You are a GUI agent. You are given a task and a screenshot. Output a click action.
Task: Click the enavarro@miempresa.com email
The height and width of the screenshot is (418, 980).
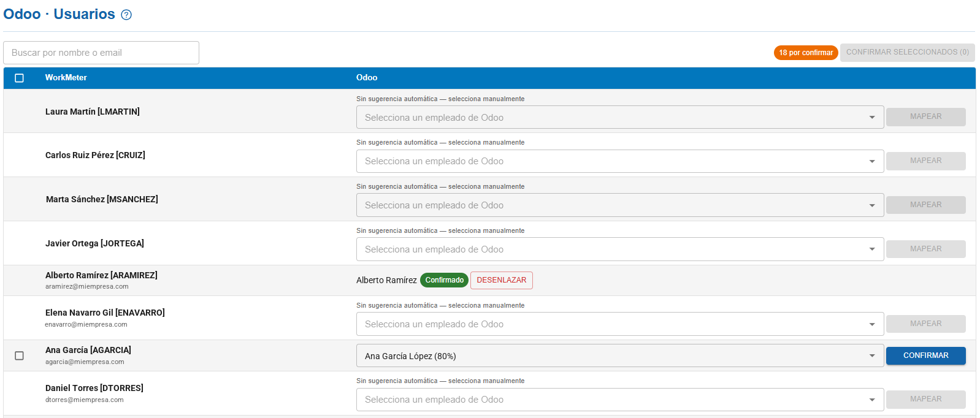(x=86, y=324)
